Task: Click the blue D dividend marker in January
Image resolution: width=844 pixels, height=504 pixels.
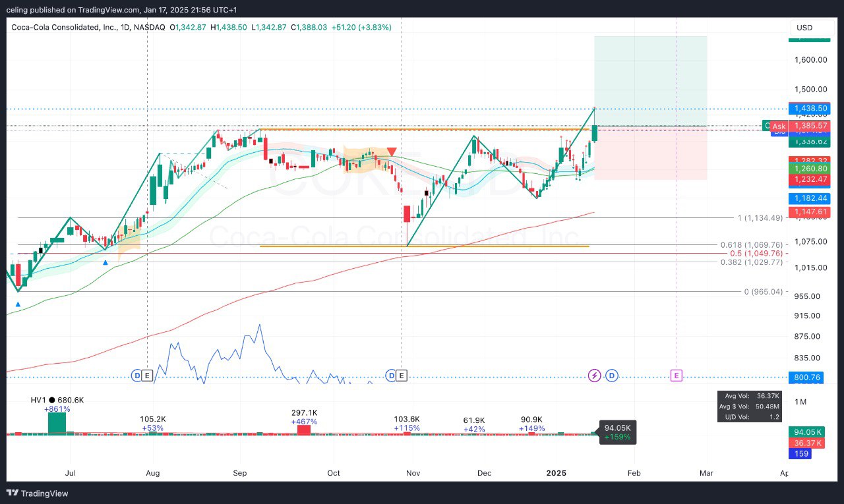Action: [x=611, y=376]
